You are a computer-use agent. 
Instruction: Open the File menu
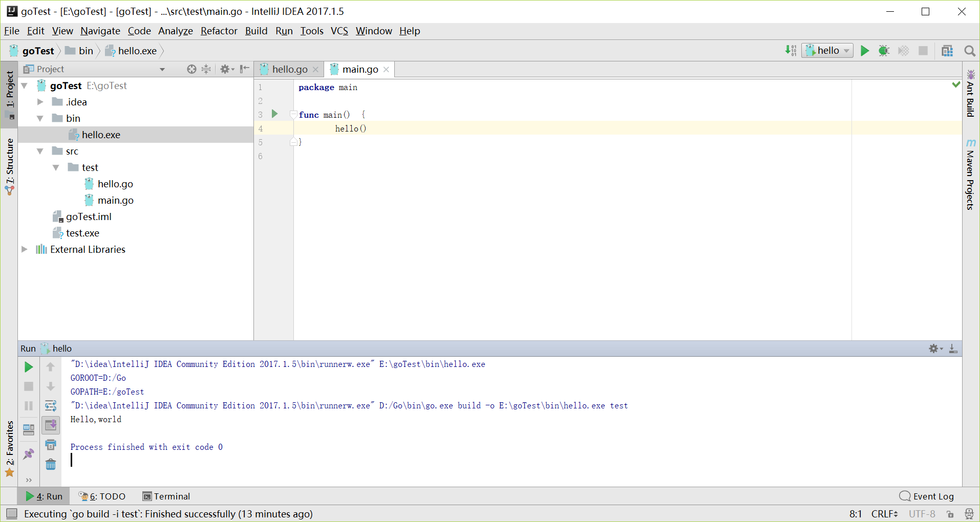pos(12,31)
